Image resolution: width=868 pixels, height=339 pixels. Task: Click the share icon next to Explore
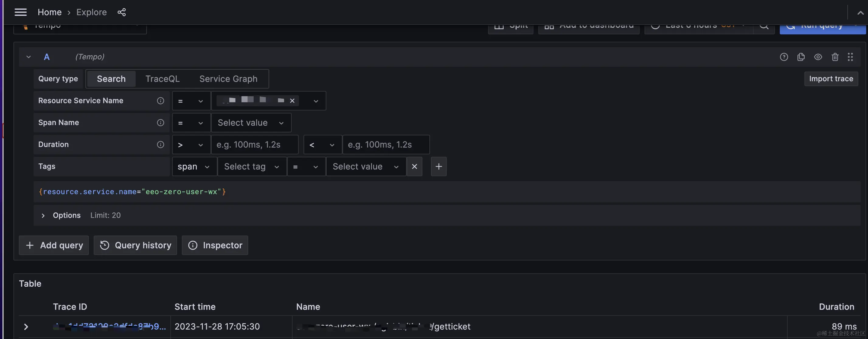tap(122, 12)
